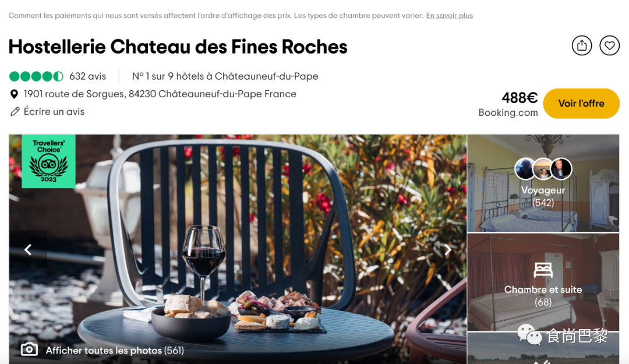Open the 'En savoir plus' link

(449, 16)
